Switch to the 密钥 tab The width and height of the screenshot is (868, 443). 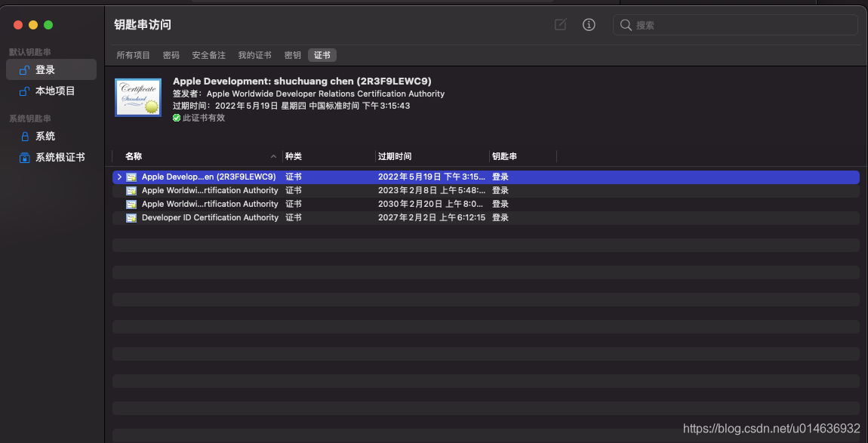coord(293,55)
